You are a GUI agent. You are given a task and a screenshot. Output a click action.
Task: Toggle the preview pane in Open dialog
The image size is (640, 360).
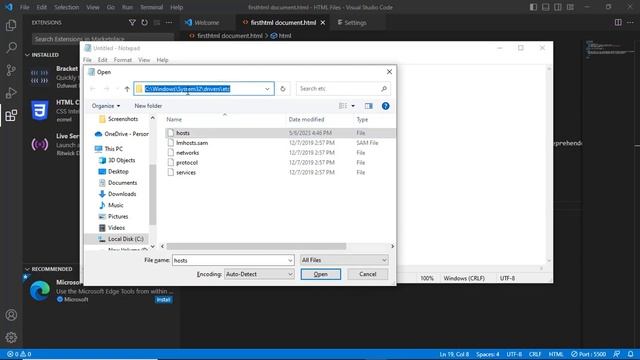[x=369, y=106]
